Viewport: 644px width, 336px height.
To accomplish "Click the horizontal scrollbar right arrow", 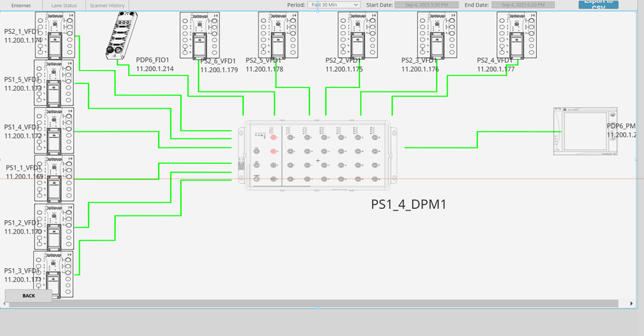I will point(631,304).
